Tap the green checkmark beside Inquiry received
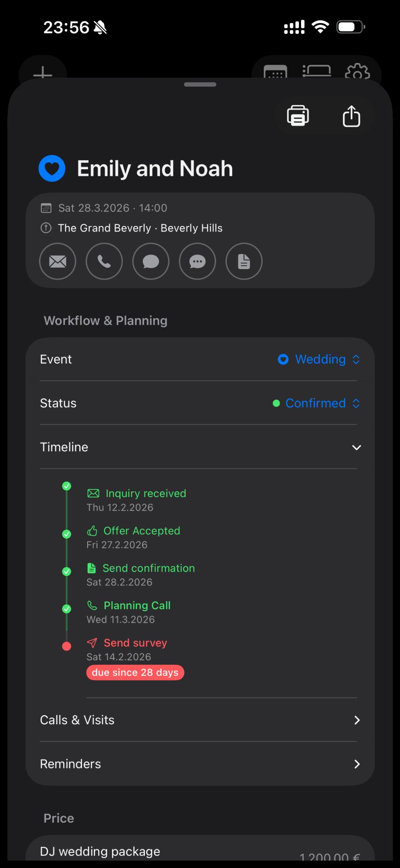 tap(66, 486)
